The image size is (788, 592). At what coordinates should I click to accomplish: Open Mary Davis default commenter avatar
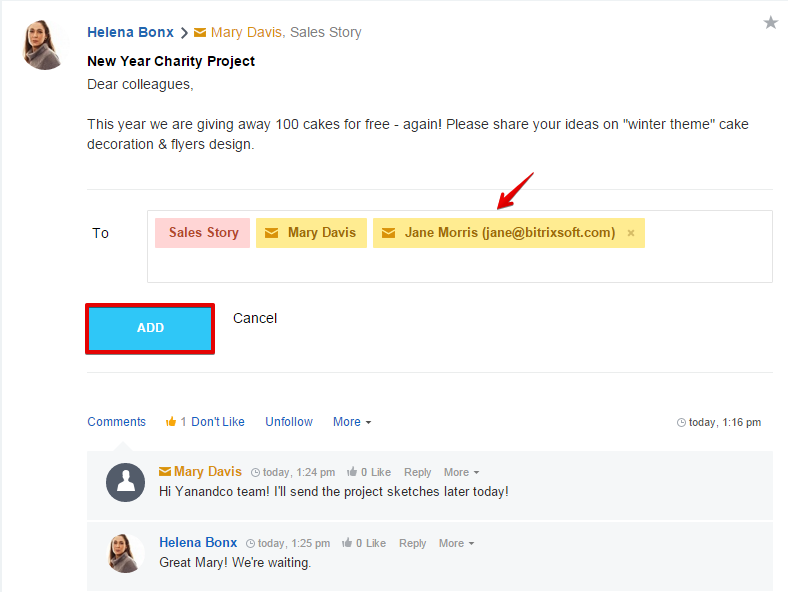coord(126,482)
